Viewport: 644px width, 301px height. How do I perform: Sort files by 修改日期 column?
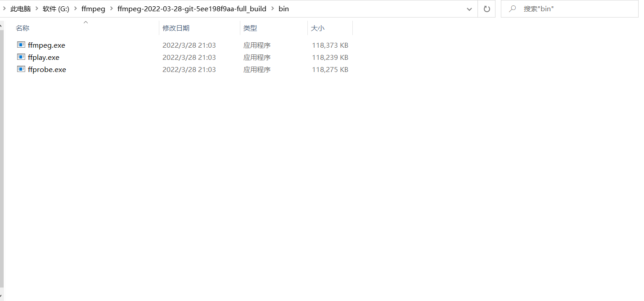tap(176, 28)
